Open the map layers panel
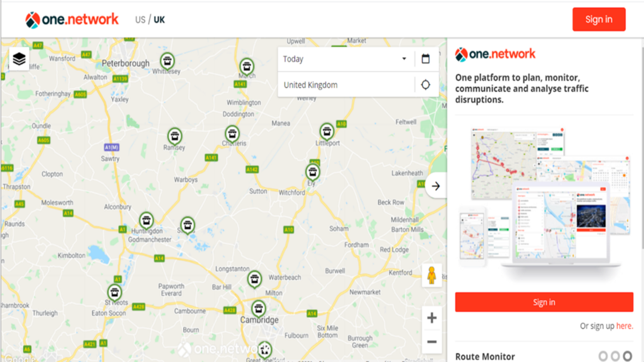Image resolution: width=644 pixels, height=362 pixels. [x=19, y=59]
